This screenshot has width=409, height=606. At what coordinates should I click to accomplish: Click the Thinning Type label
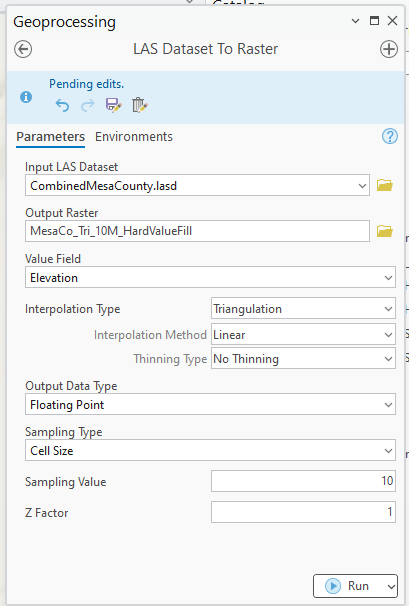[x=170, y=359]
